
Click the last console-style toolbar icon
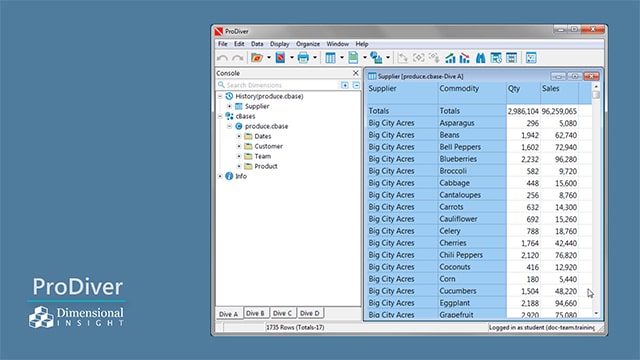click(x=531, y=58)
